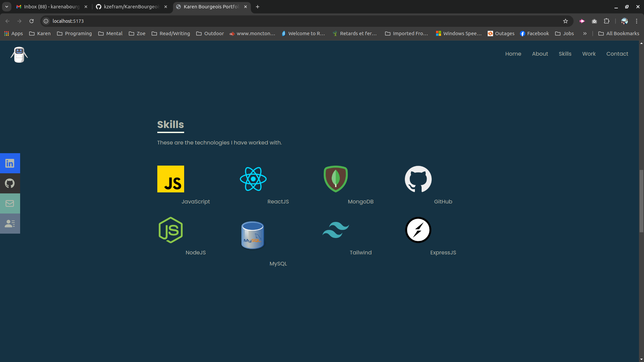Open the Apps bookmark shortcut
This screenshot has height=362, width=644.
(13, 34)
